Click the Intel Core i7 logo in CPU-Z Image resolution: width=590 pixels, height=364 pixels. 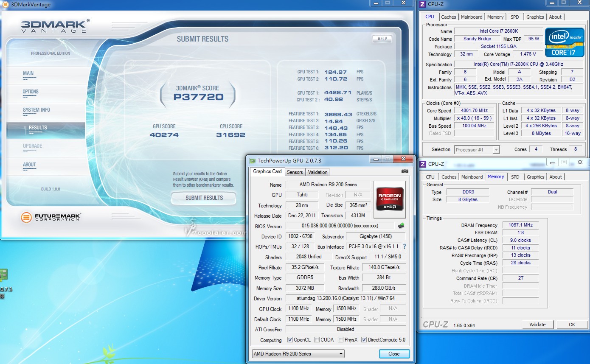coord(565,42)
